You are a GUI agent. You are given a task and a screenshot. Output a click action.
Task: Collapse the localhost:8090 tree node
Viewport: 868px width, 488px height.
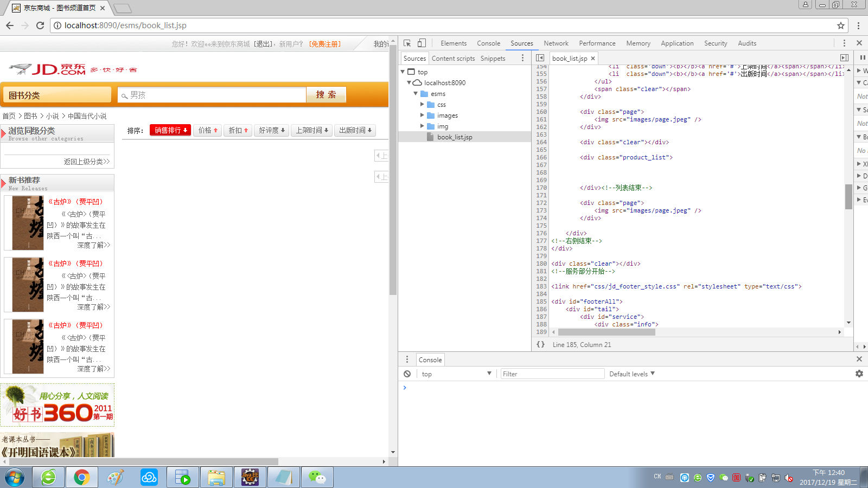[x=409, y=82]
